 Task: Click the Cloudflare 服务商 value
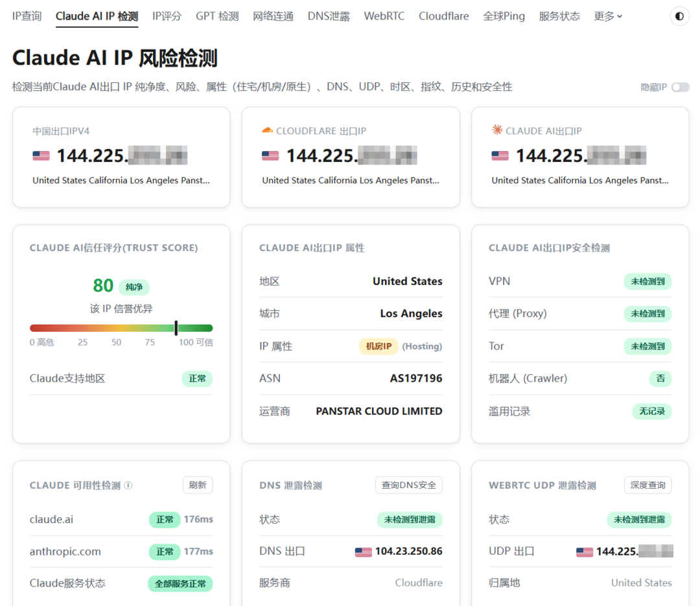tap(419, 583)
